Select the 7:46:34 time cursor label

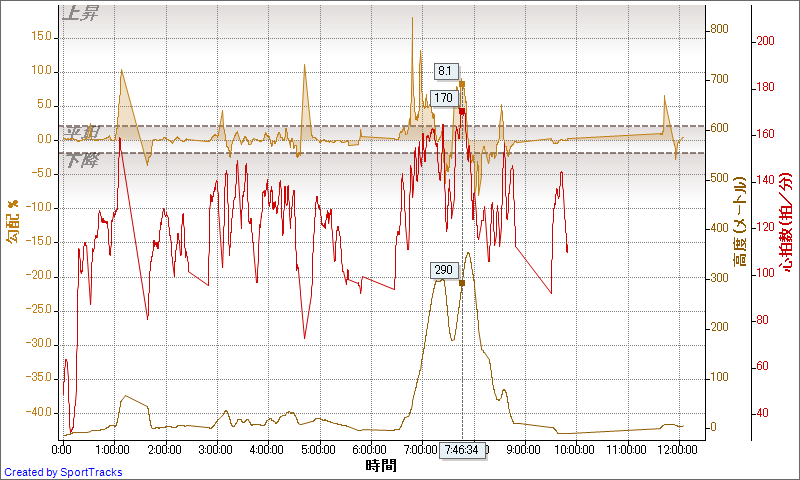point(462,451)
